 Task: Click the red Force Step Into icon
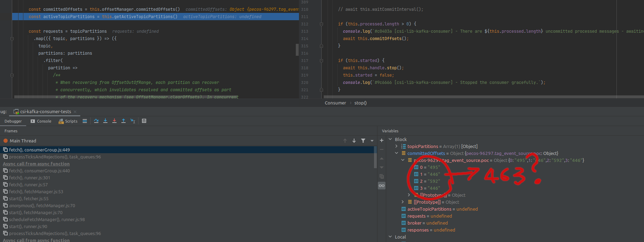click(114, 121)
